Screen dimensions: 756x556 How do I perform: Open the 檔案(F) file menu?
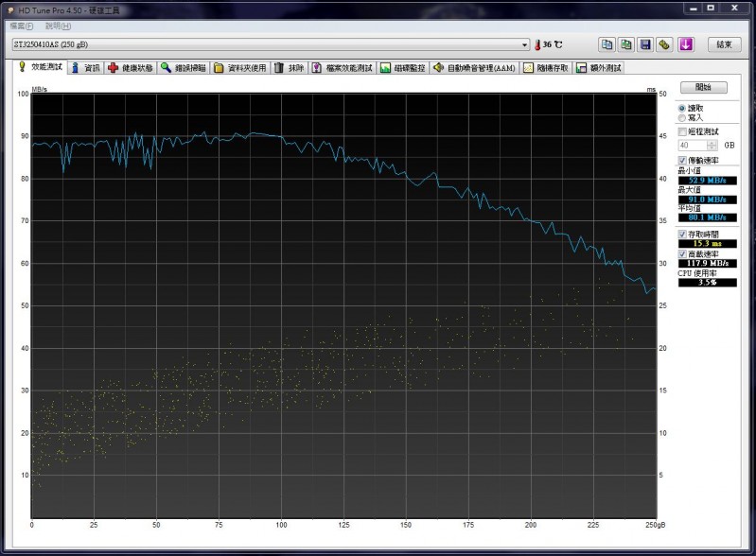point(22,26)
